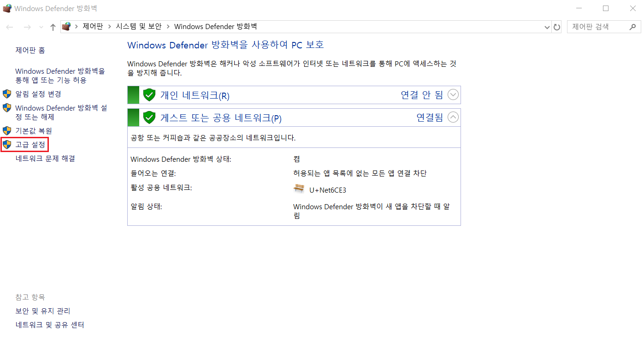Viewport: 644px width, 341px height.
Task: Click the 알림 상태 label
Action: point(146,206)
